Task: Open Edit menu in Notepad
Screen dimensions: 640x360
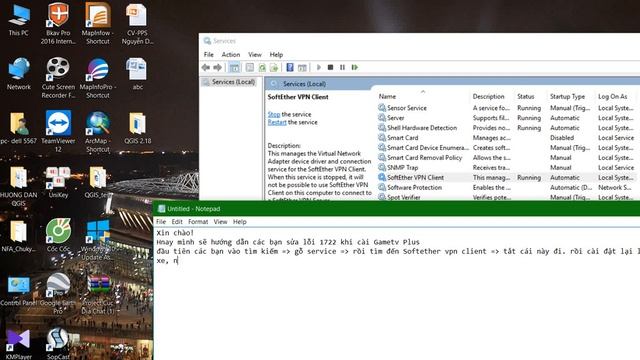Action: (177, 222)
